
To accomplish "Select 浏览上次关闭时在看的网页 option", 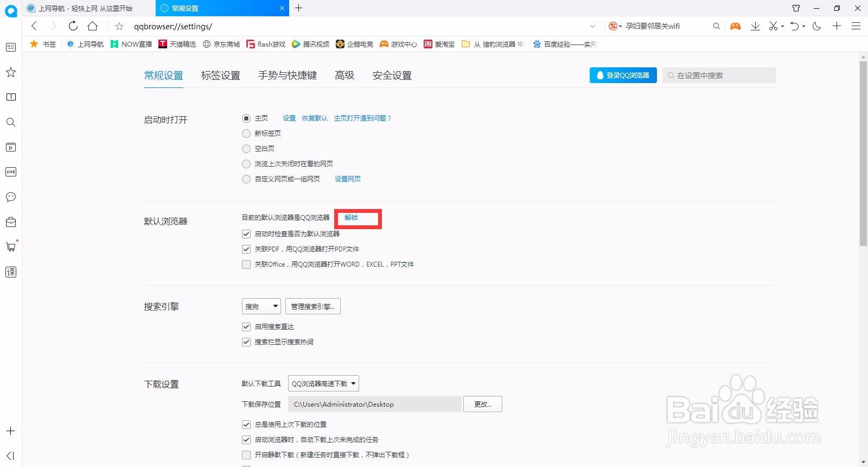I will [246, 163].
